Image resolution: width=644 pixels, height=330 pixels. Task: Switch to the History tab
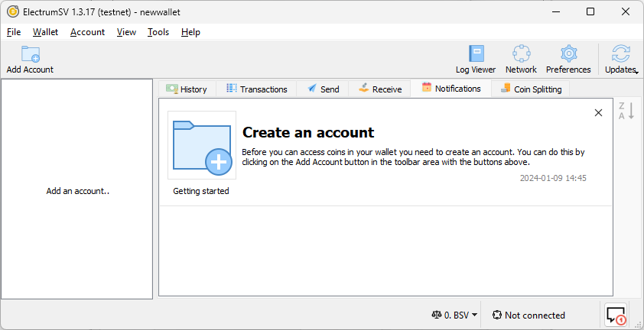click(187, 89)
